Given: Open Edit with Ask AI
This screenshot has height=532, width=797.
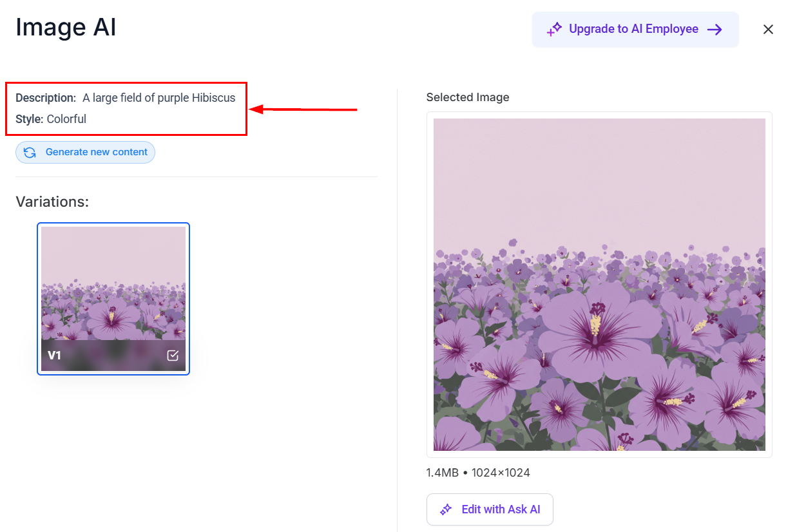Looking at the screenshot, I should click(490, 509).
